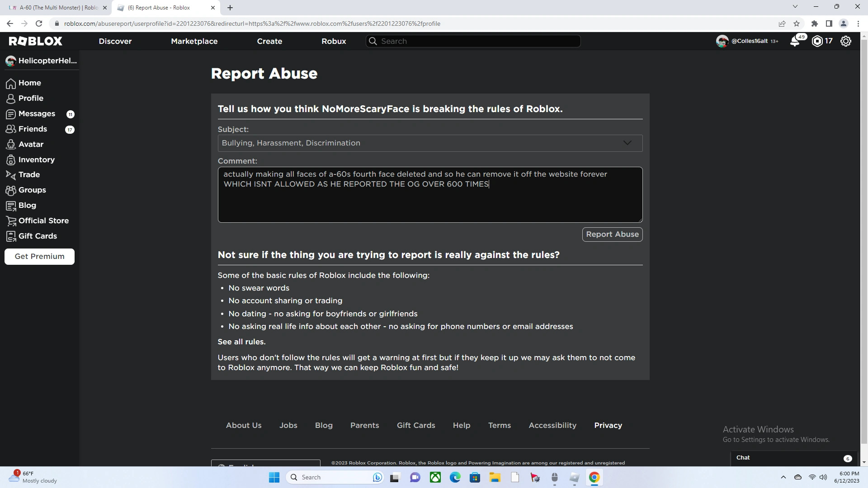Open the Marketplace nav menu
Image resolution: width=868 pixels, height=488 pixels.
(x=194, y=41)
